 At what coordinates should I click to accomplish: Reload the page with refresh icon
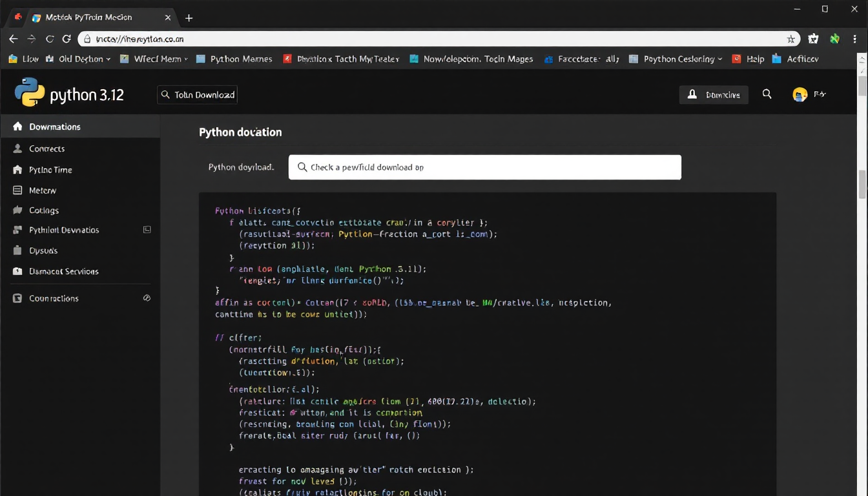(x=66, y=39)
